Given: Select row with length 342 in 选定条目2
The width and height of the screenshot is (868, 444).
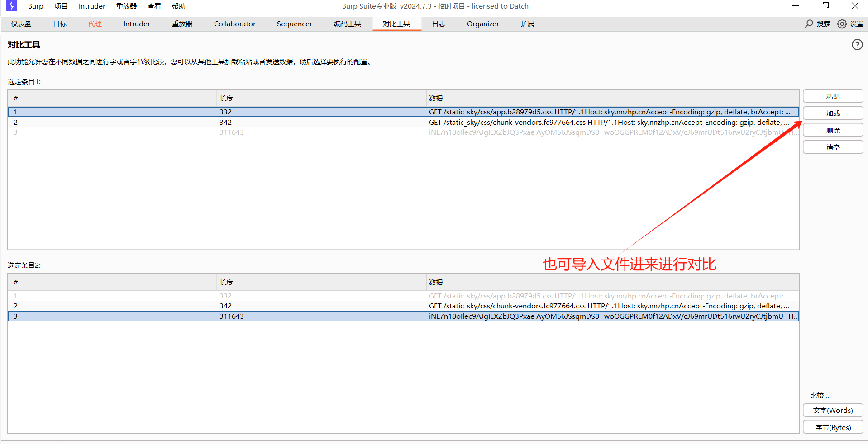Looking at the screenshot, I should click(403, 306).
